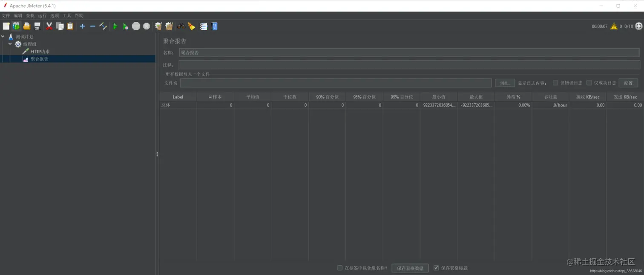Click the 异常 % column header
Screen dimensions: 644x275
click(513, 97)
